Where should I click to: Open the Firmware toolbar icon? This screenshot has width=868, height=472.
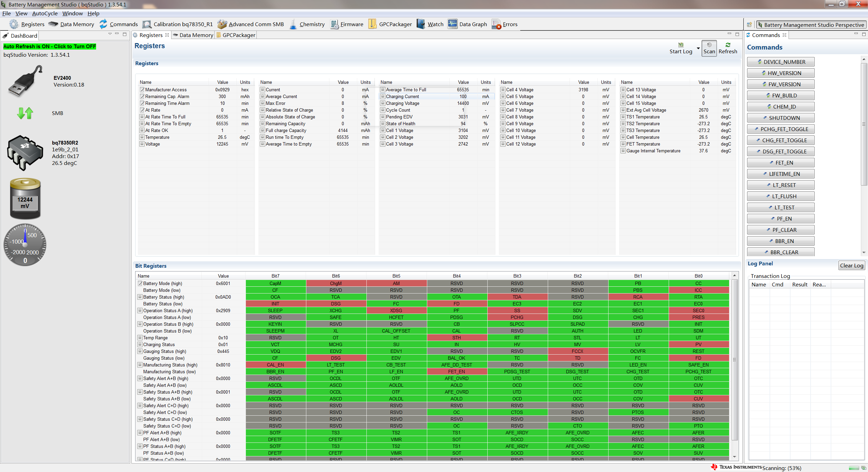(x=334, y=24)
